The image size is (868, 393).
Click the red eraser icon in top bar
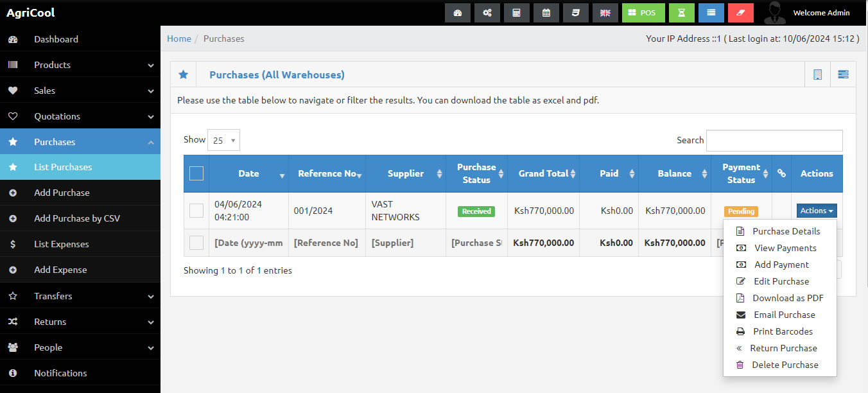coord(741,13)
